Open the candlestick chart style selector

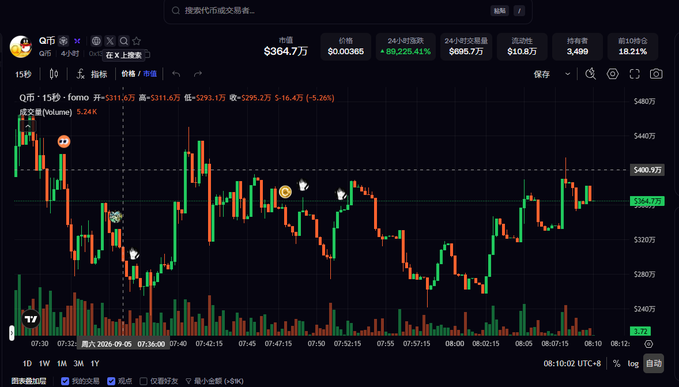tap(54, 74)
